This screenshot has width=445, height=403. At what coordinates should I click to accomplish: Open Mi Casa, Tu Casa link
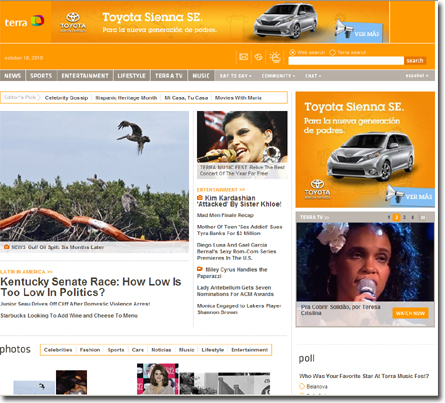point(186,98)
